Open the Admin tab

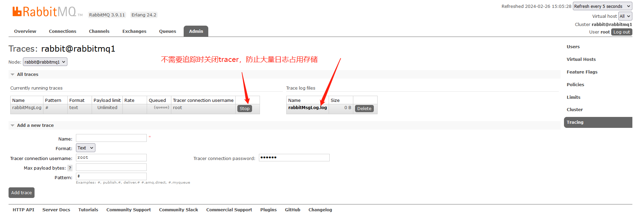[196, 31]
